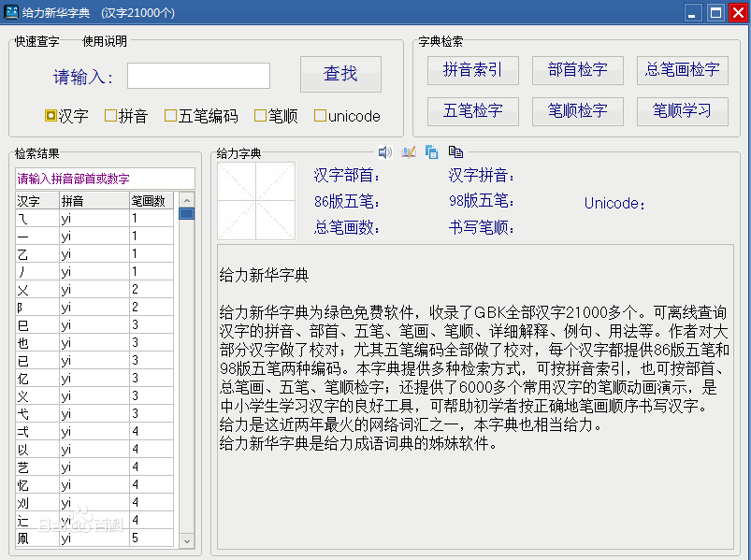Open 笔顺检字 stroke order lookup

[x=578, y=111]
